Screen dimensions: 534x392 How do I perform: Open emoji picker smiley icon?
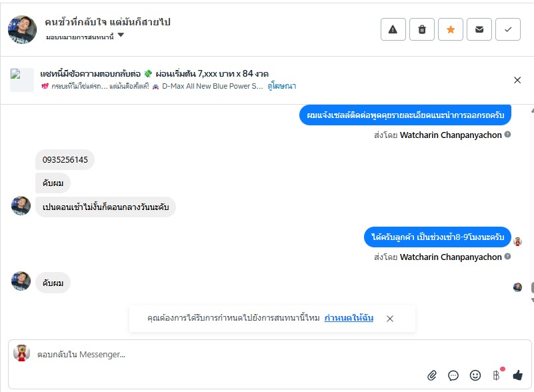pos(475,375)
